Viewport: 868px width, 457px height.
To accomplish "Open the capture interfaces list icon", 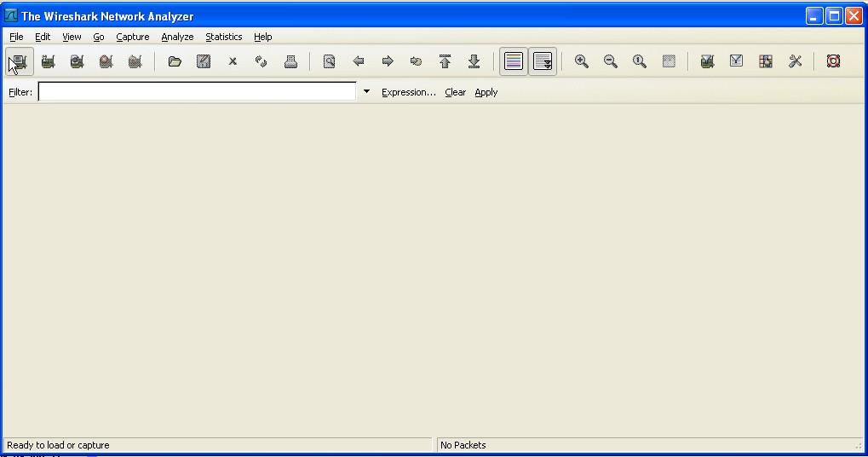I will point(20,61).
